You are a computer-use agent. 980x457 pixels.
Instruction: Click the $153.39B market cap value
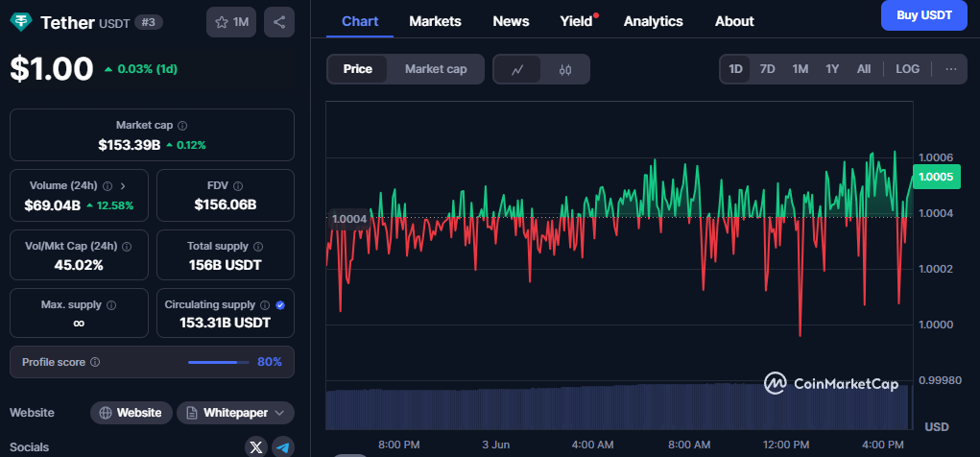130,145
